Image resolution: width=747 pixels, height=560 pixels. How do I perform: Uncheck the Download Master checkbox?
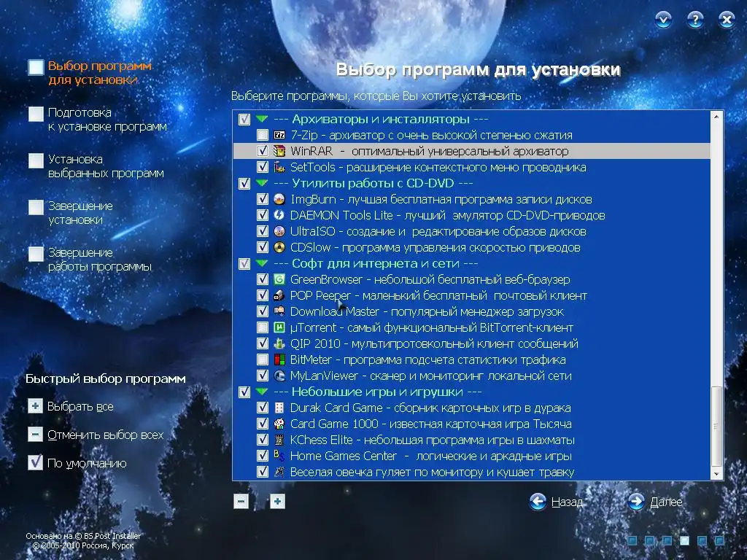coord(263,311)
